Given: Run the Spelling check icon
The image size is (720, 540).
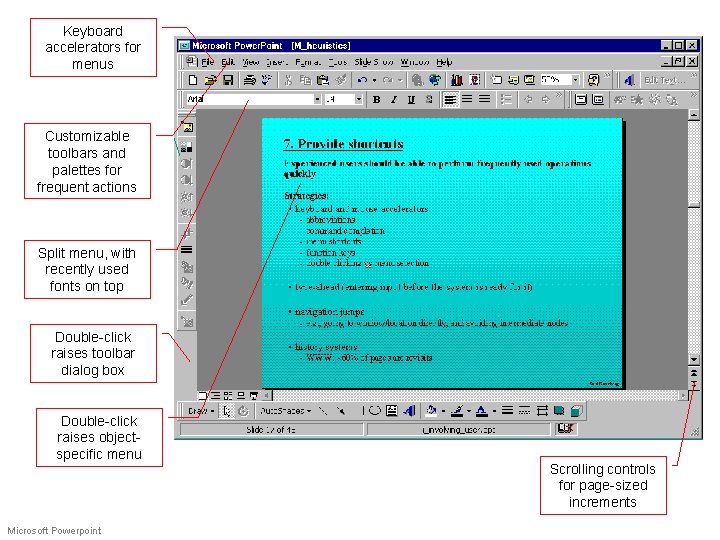Looking at the screenshot, I should (x=266, y=80).
